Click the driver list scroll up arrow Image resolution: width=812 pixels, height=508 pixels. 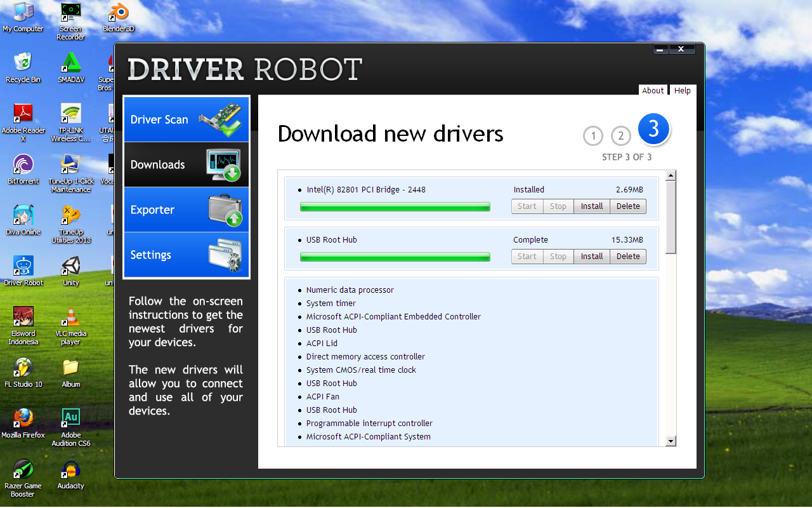coord(671,175)
